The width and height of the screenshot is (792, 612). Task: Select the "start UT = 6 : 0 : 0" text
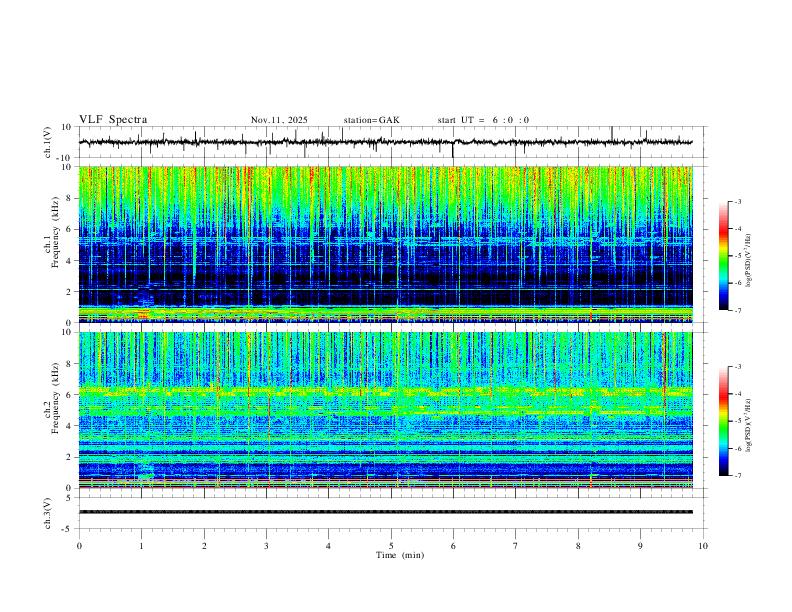click(x=483, y=120)
